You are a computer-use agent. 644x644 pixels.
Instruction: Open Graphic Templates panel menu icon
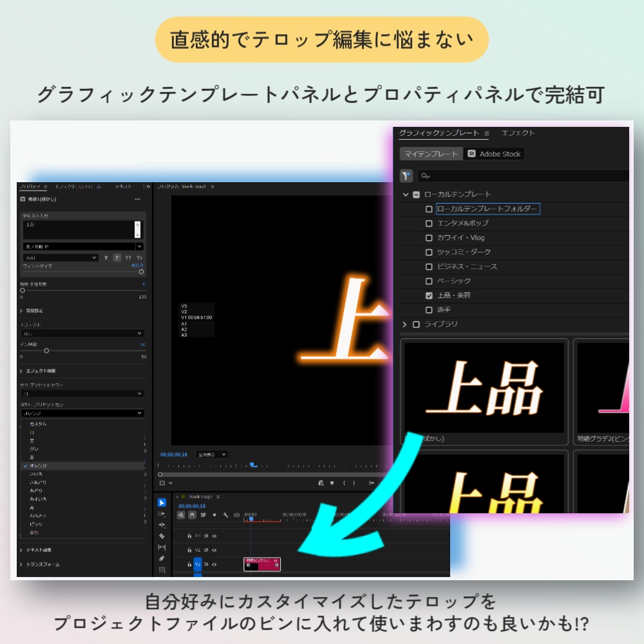(487, 133)
